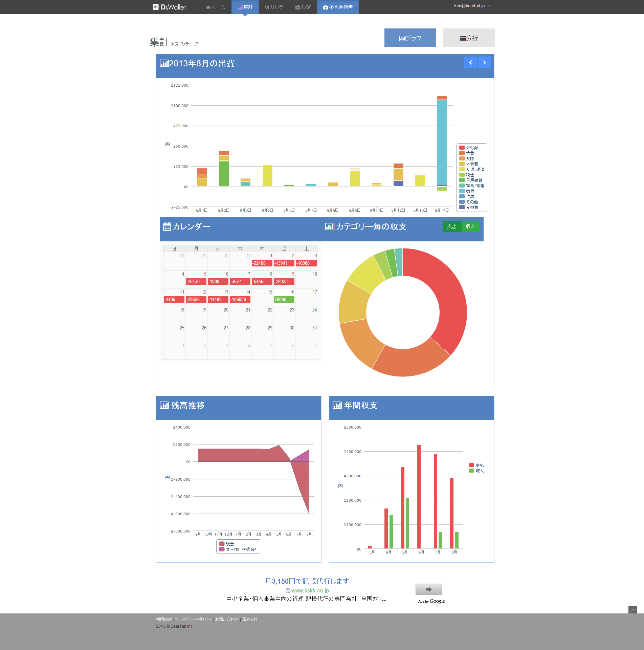
Task: Open the 月3,150円で記帳代行します ad link
Action: (x=307, y=581)
